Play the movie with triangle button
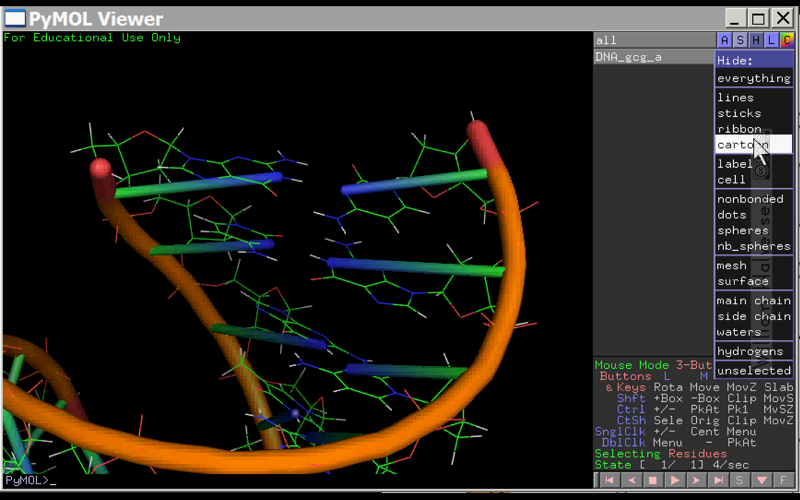 [x=675, y=480]
